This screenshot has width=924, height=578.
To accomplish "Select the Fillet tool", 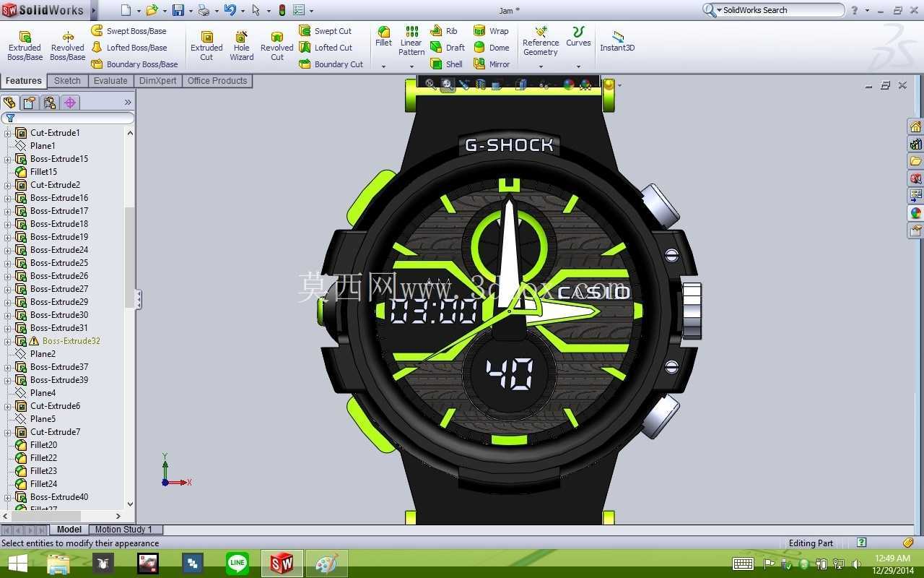I will click(x=384, y=37).
